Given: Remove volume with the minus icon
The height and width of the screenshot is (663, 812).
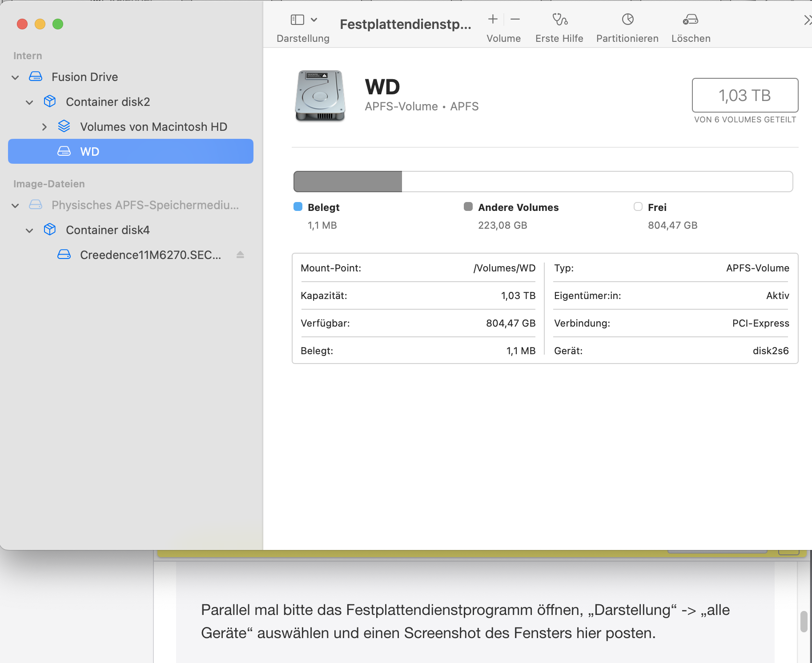Looking at the screenshot, I should point(515,19).
